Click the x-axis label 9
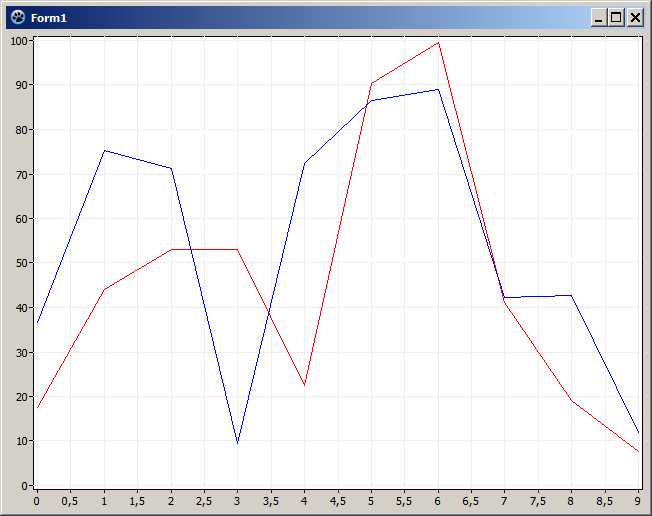The height and width of the screenshot is (516, 652). point(638,501)
